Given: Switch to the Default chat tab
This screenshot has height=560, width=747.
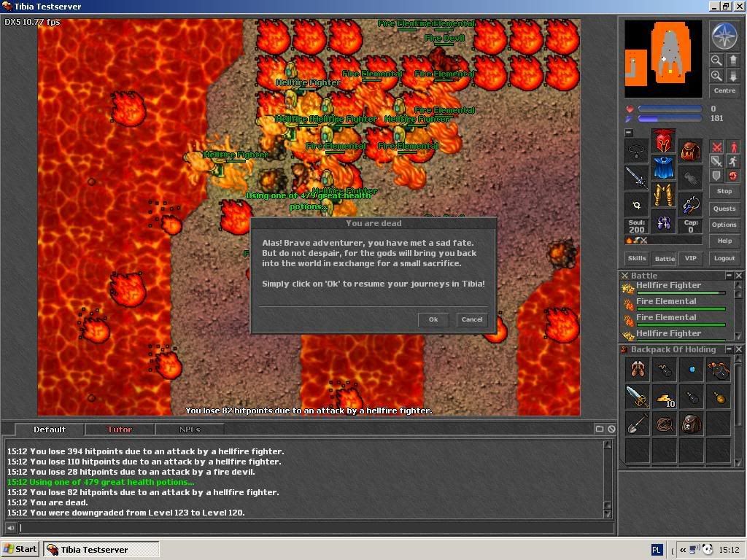Looking at the screenshot, I should (50, 429).
